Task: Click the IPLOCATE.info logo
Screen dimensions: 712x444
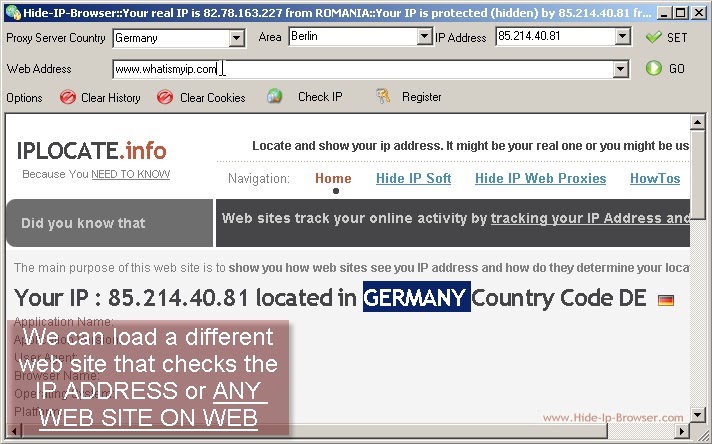Action: 92,151
